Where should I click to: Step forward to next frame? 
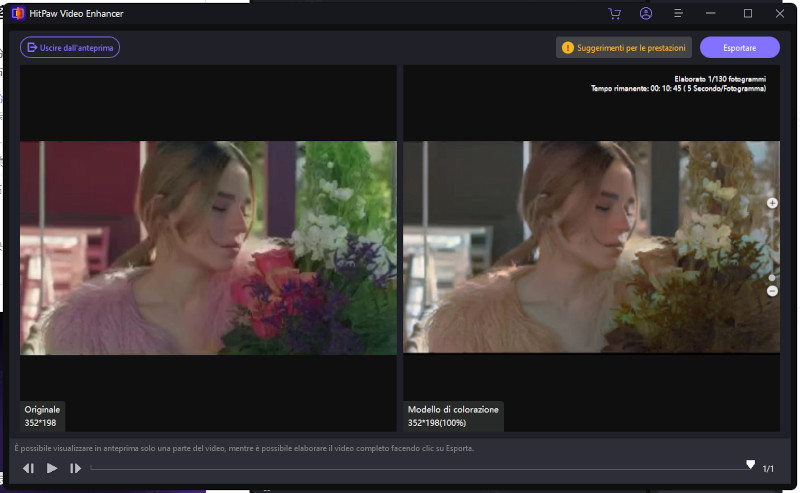[75, 468]
